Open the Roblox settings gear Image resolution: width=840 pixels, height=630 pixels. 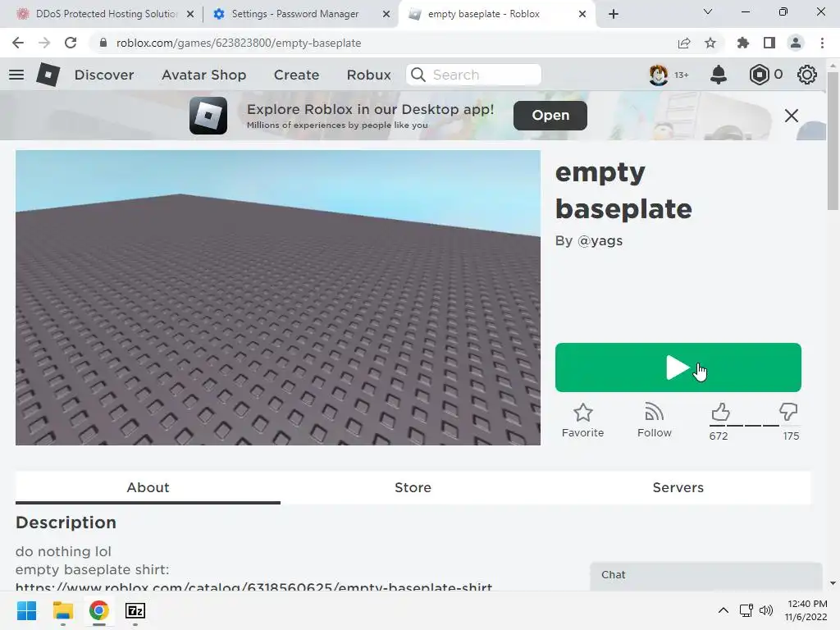click(807, 75)
